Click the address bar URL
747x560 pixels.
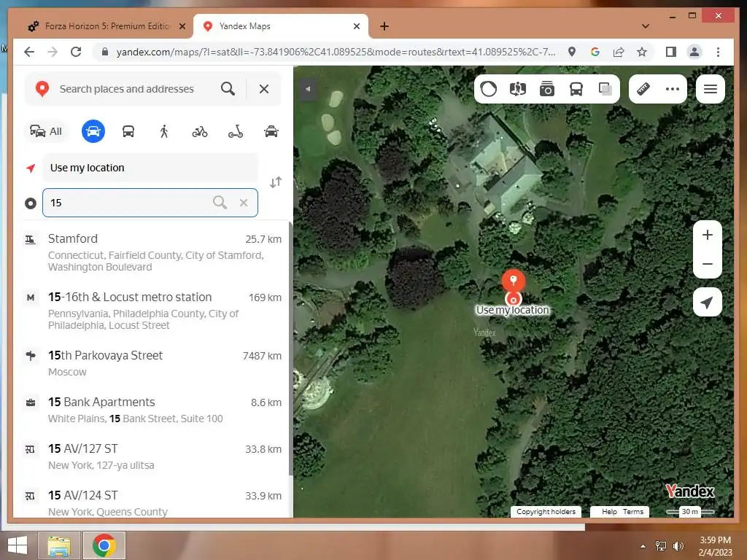pos(336,52)
